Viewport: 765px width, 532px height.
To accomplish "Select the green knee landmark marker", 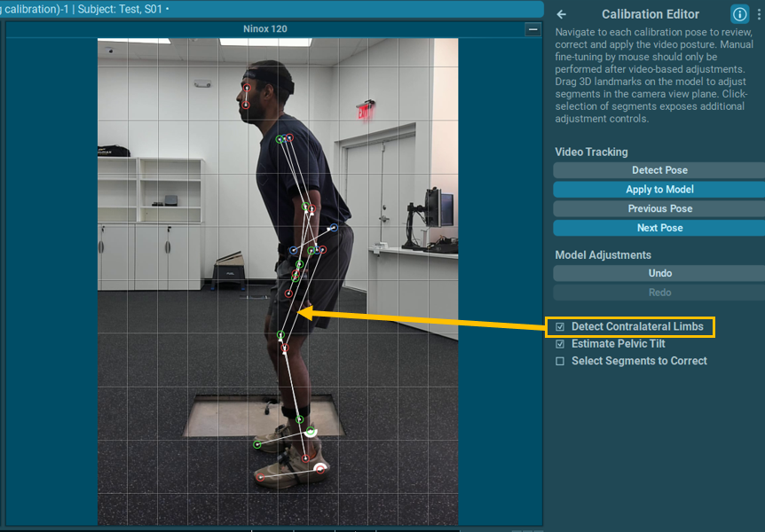I will tap(280, 335).
